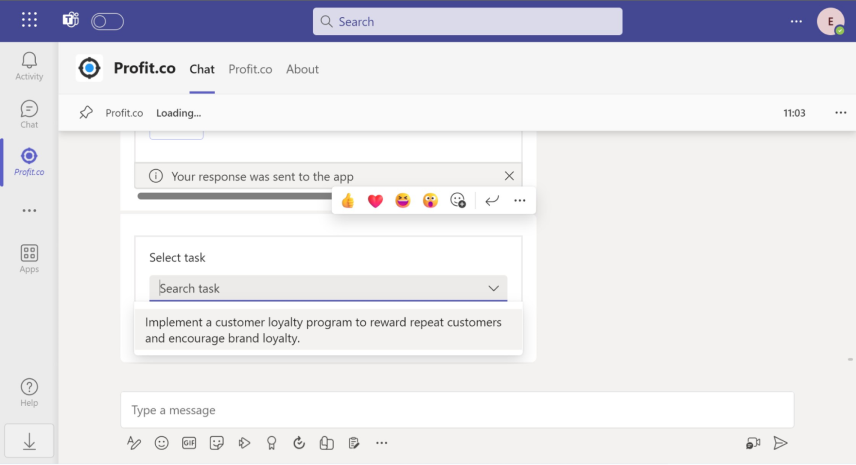Select Profit.co app in the sidebar
This screenshot has height=465, width=856.
(x=29, y=162)
